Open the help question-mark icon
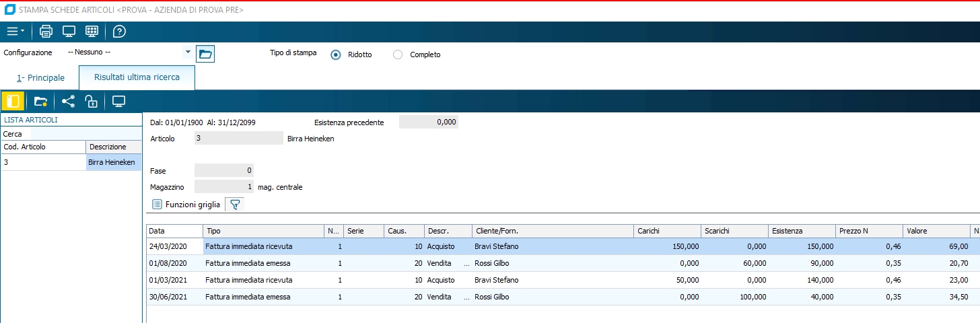Viewport: 980px width, 323px height. [119, 31]
